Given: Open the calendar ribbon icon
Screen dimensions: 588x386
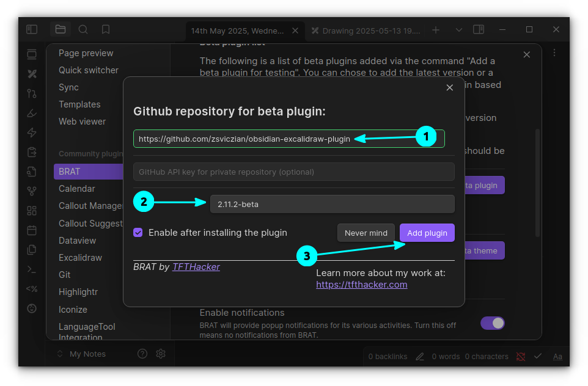Looking at the screenshot, I should pos(32,230).
